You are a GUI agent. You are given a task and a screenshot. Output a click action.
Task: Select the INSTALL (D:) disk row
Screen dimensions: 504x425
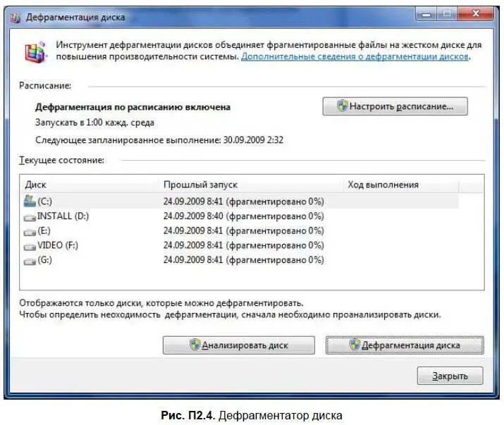[x=240, y=216]
